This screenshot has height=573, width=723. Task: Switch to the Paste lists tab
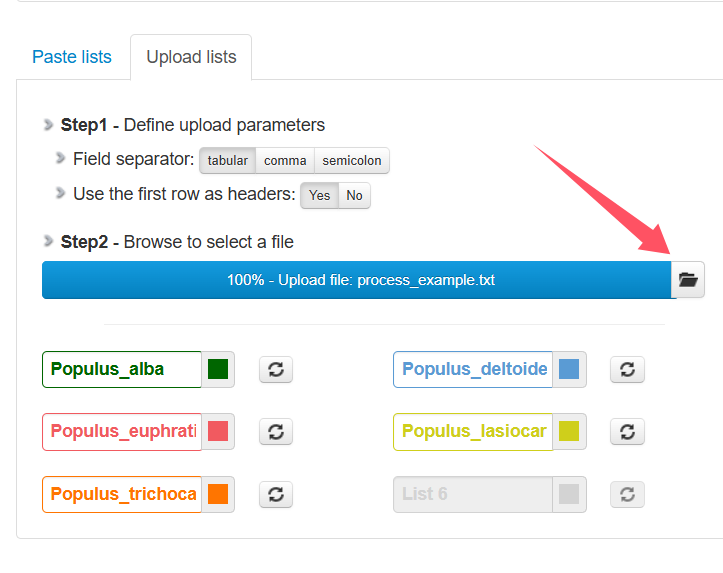tap(72, 57)
